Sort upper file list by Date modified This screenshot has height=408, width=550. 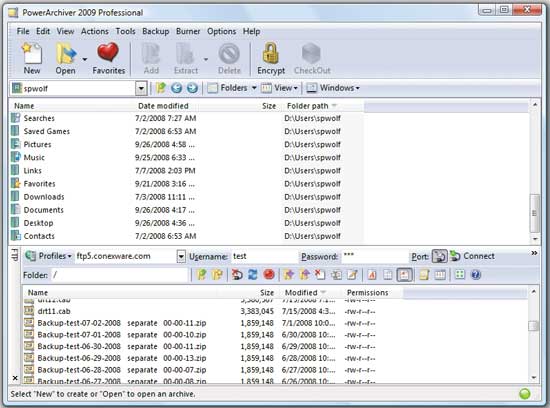coord(163,106)
